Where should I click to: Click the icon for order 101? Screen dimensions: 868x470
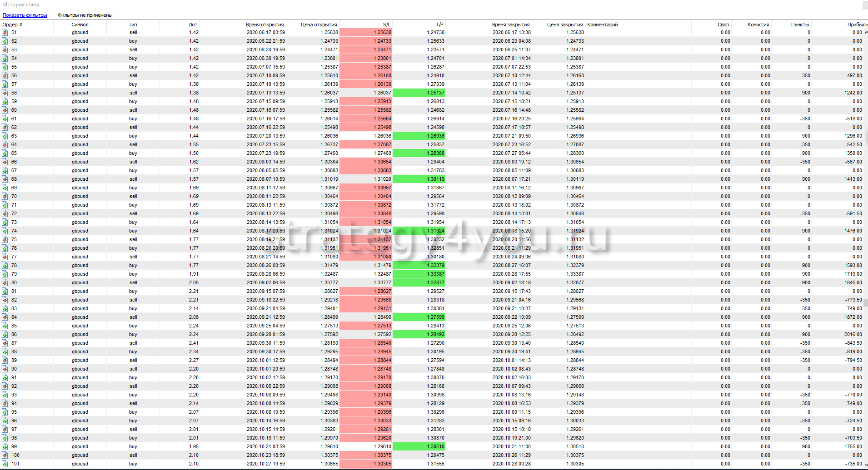[x=5, y=464]
